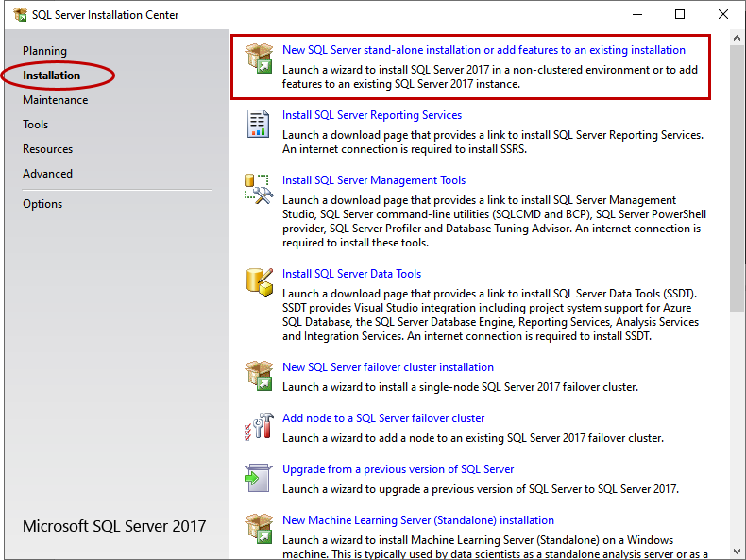
Task: Click the stand-alone installation box icon
Action: pyautogui.click(x=259, y=58)
